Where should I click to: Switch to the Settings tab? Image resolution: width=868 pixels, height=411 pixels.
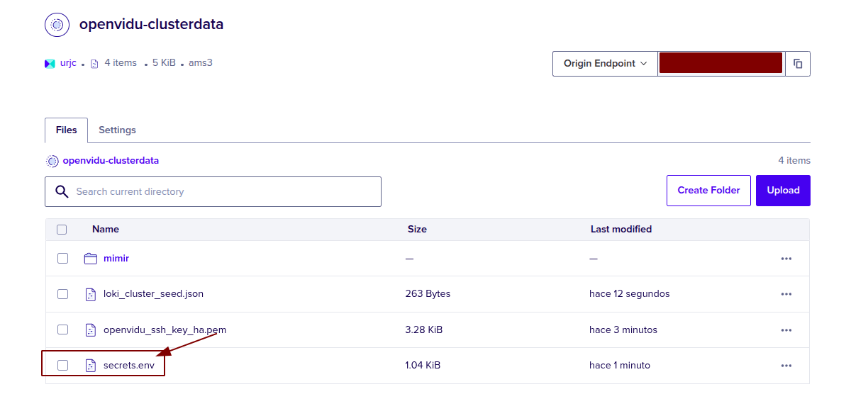click(x=117, y=130)
